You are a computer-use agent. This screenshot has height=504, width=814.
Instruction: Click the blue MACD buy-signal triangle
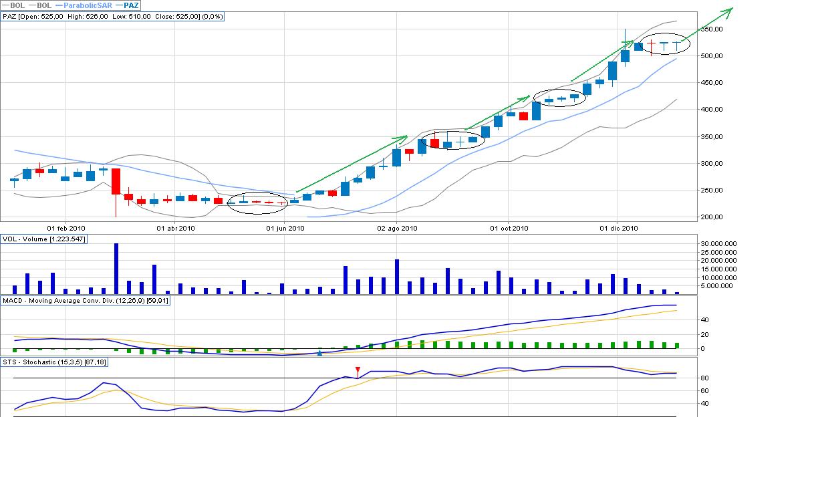pos(319,352)
